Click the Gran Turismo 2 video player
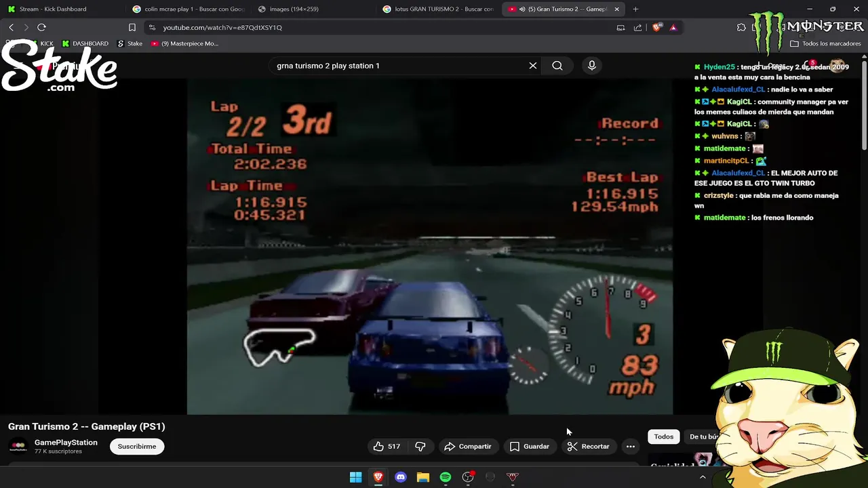The width and height of the screenshot is (868, 488). (430, 247)
